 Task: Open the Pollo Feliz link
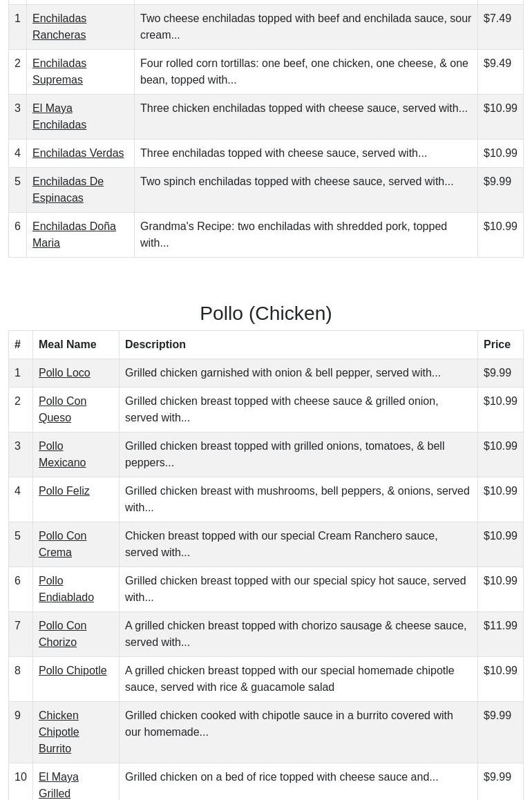pos(64,491)
